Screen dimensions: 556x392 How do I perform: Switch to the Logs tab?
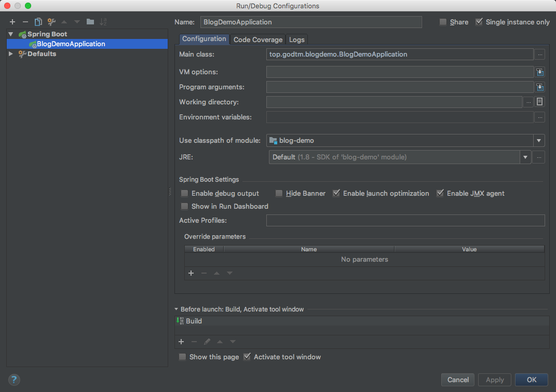tap(297, 39)
